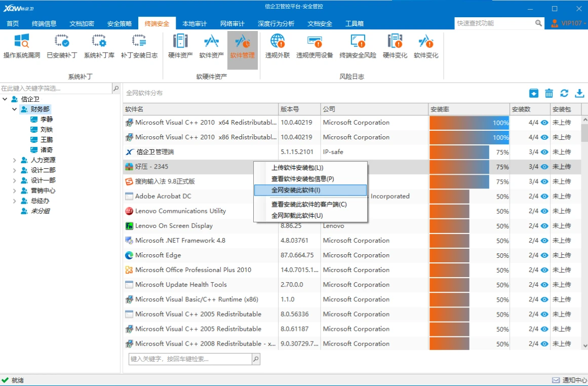This screenshot has width=588, height=386.
Task: Expand the 设计一部 tree node
Action: (x=14, y=180)
